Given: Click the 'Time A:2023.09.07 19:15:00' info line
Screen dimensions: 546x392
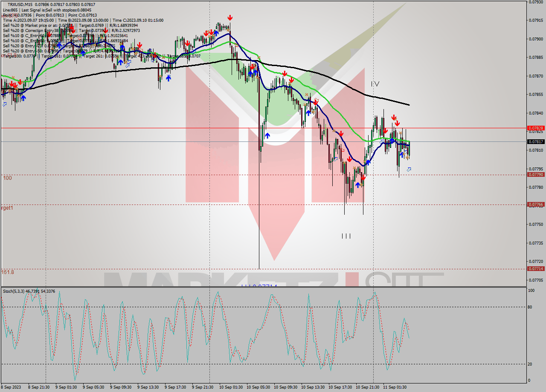Looking at the screenshot, I should [28, 20].
